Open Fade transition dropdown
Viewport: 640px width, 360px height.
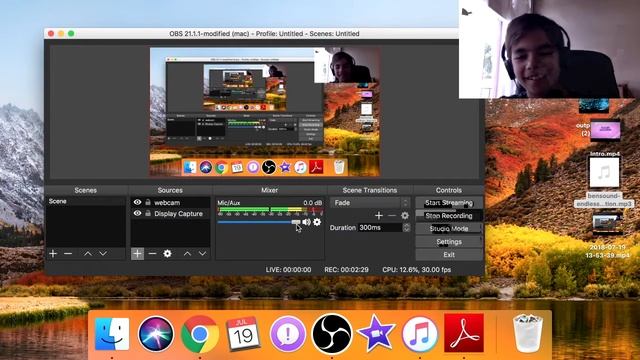click(x=370, y=203)
